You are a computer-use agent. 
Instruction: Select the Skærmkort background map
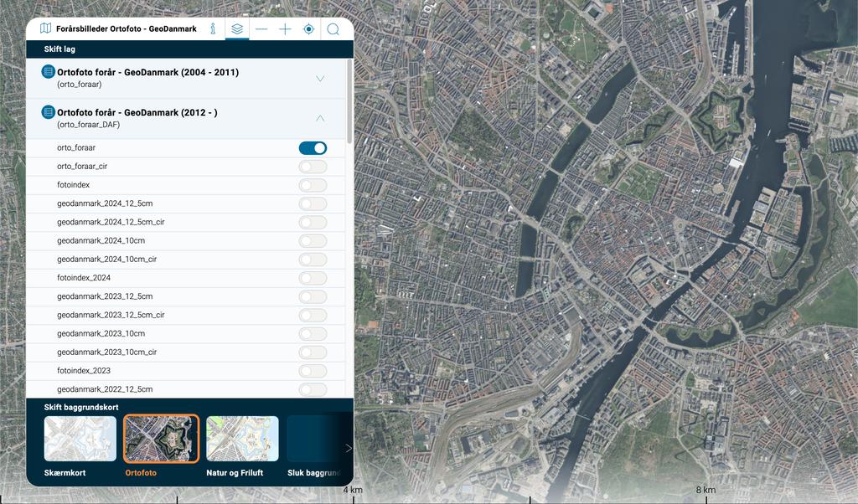[80, 440]
